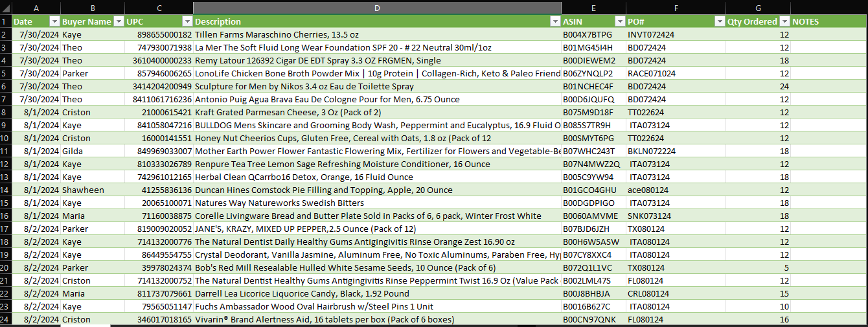Select column E header
868x327 pixels.
[593, 7]
